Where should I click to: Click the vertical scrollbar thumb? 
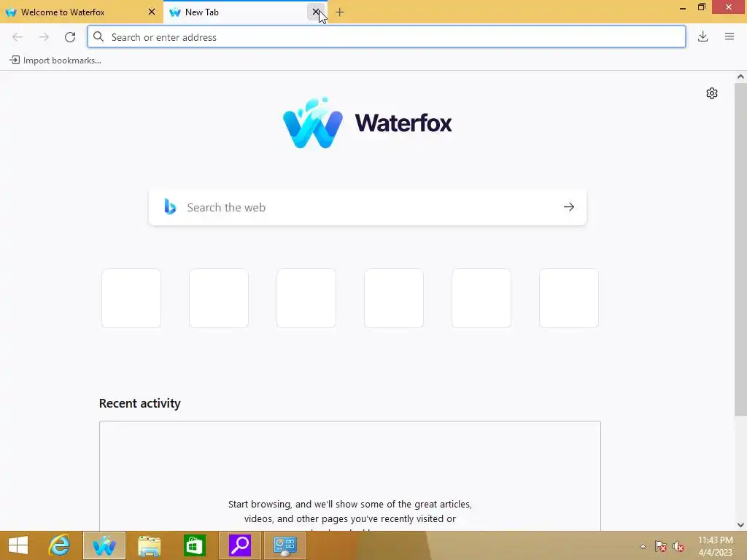[740, 249]
